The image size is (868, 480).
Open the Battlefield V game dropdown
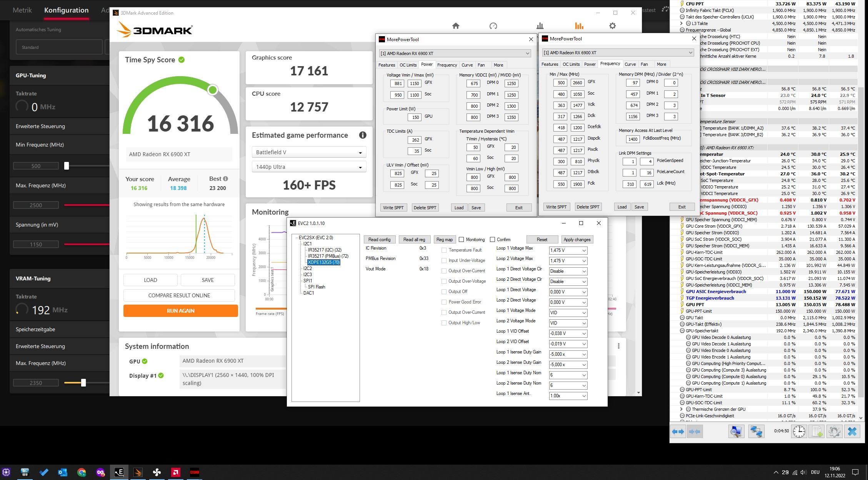click(x=309, y=152)
